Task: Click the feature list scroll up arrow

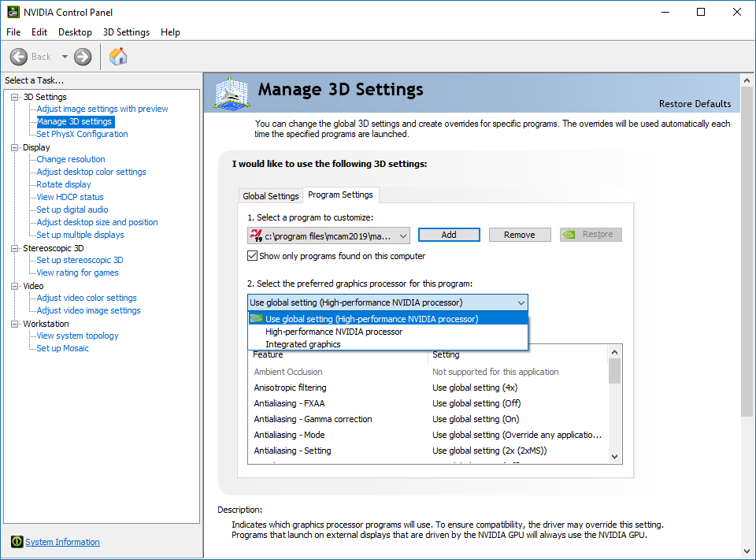Action: (x=614, y=352)
